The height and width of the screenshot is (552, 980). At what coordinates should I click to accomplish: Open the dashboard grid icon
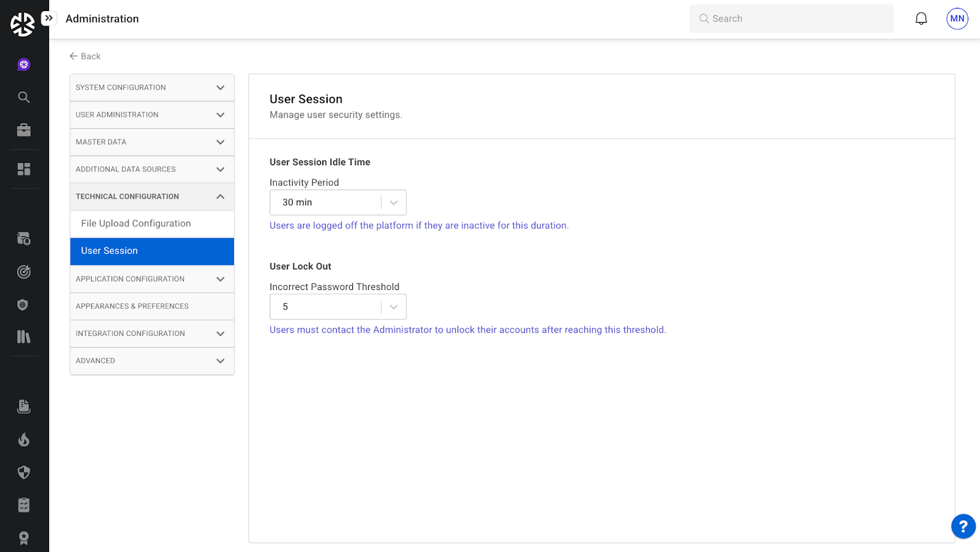coord(24,169)
